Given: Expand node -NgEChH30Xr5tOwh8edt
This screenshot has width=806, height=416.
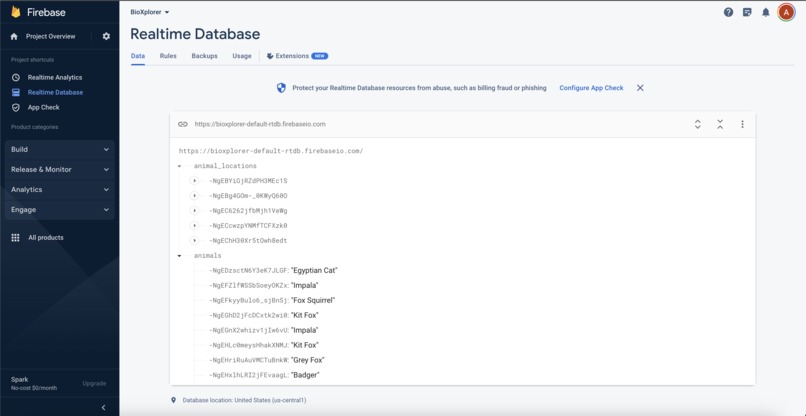Looking at the screenshot, I should coord(194,241).
